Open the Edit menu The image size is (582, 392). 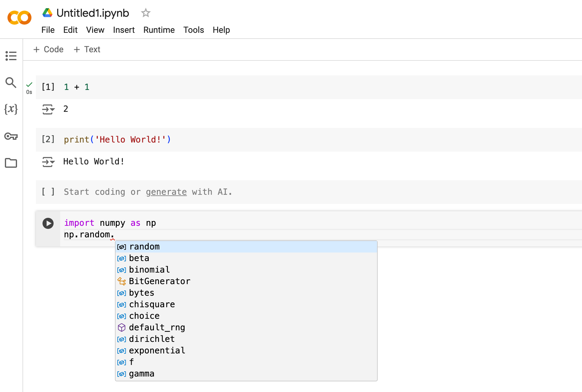(x=70, y=30)
